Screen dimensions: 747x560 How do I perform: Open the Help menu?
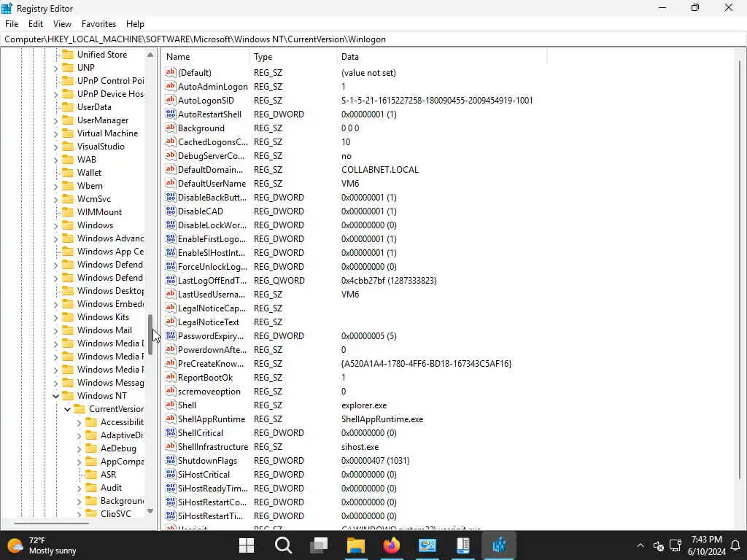pos(135,24)
